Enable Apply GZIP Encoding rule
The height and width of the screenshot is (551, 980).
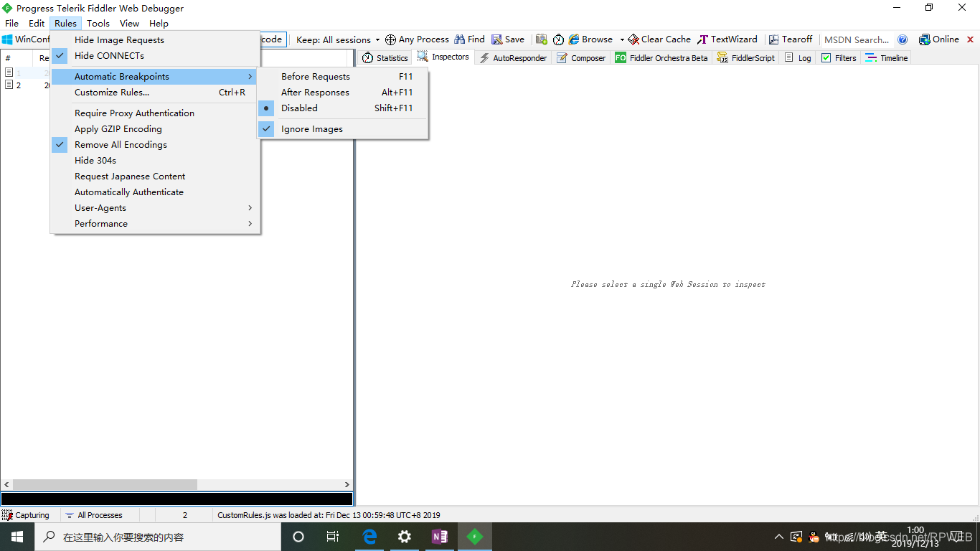(155, 129)
